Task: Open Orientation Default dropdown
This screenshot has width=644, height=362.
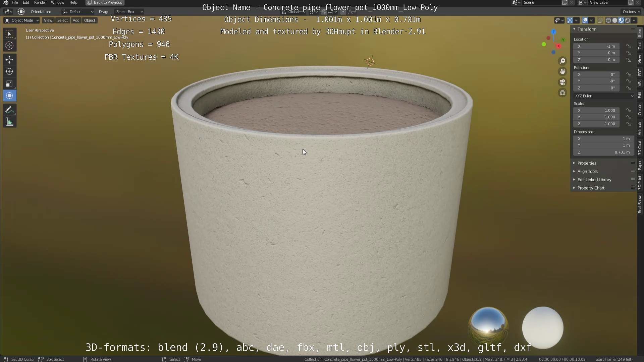Action: 78,12
